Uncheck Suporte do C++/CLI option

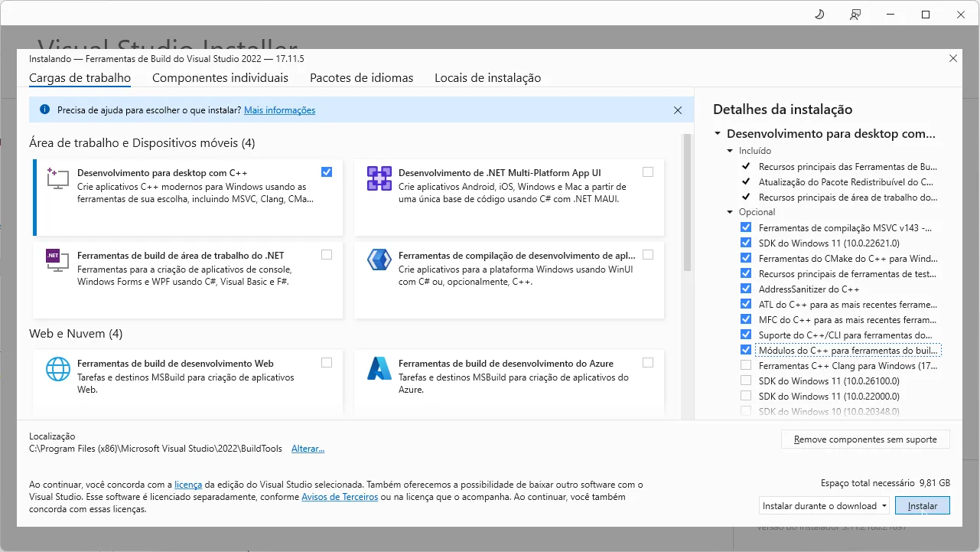pyautogui.click(x=746, y=335)
